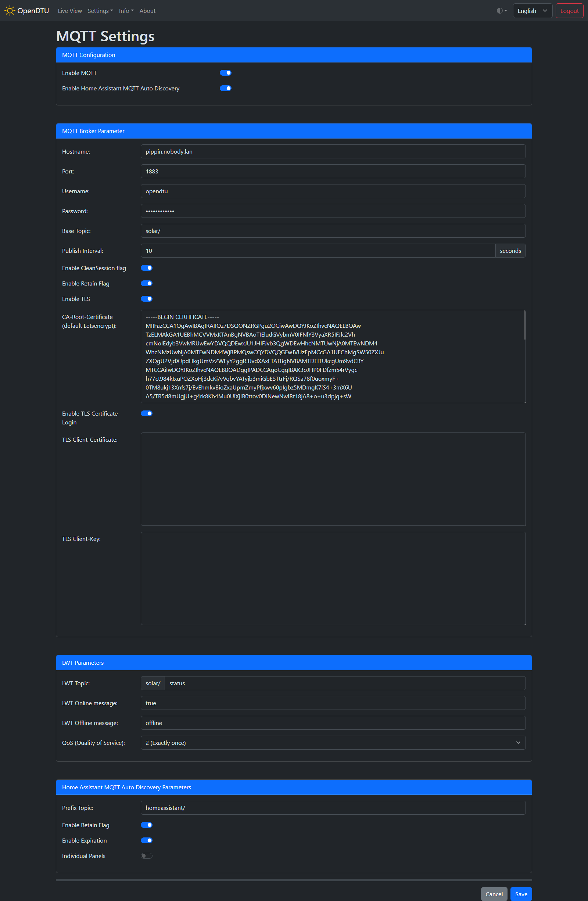Click the MQTT Settings page title
Screen dimensions: 588x901
(x=105, y=36)
